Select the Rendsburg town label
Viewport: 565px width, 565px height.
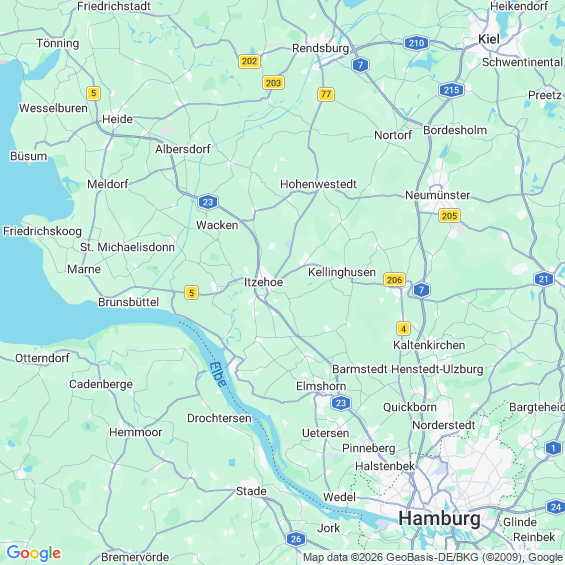(x=320, y=48)
